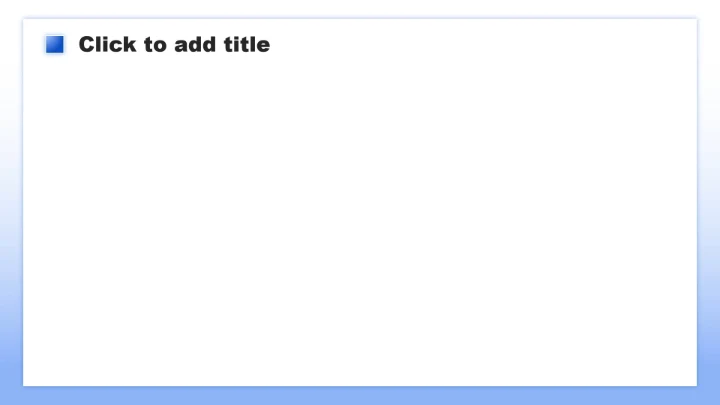Screen dimensions: 720x405
Task: Click the word "to" in the title
Action: point(155,45)
